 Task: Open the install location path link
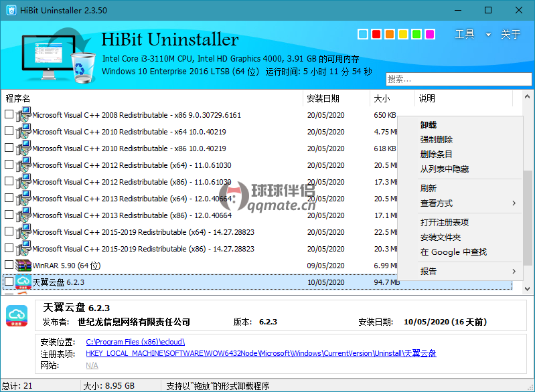pos(135,342)
